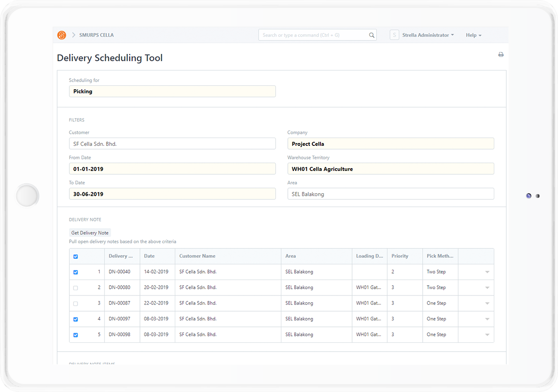Uncheck the select-all checkbox in the table header
Screen dimensions: 558x392
click(75, 256)
